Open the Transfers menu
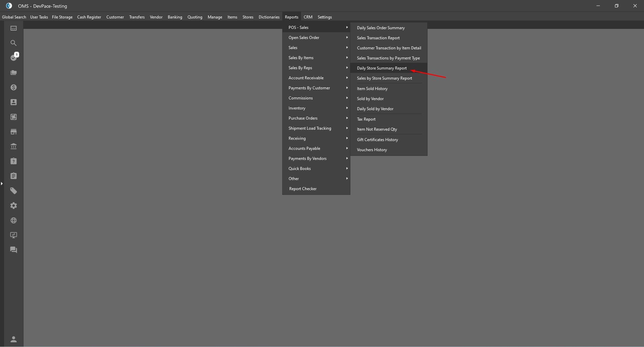The image size is (644, 347). [x=137, y=17]
